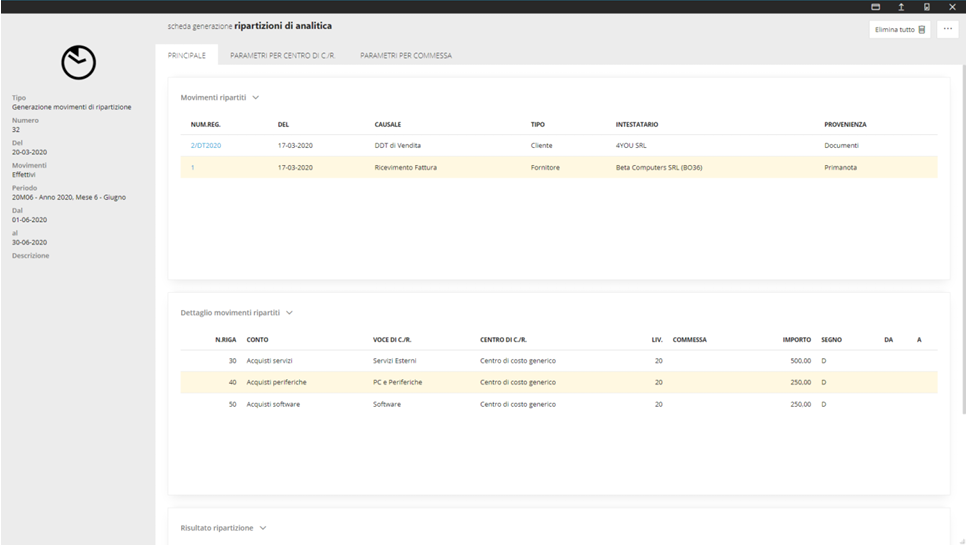
Task: Close the window with the X icon
Action: pos(952,7)
